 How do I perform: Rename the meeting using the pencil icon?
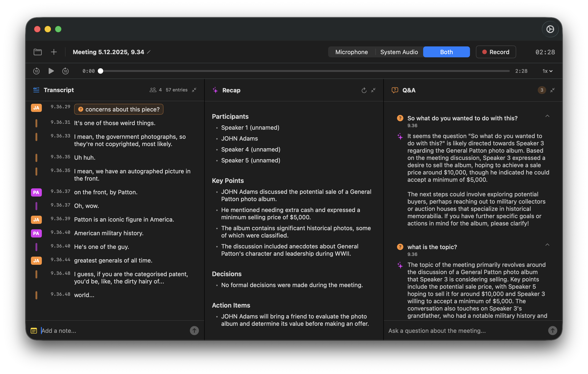149,52
